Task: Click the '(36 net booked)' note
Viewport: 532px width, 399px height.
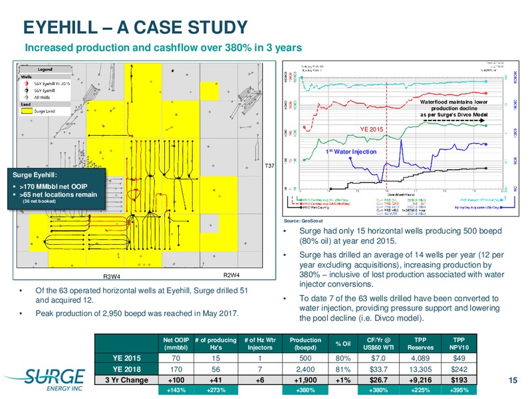Action: [x=39, y=201]
